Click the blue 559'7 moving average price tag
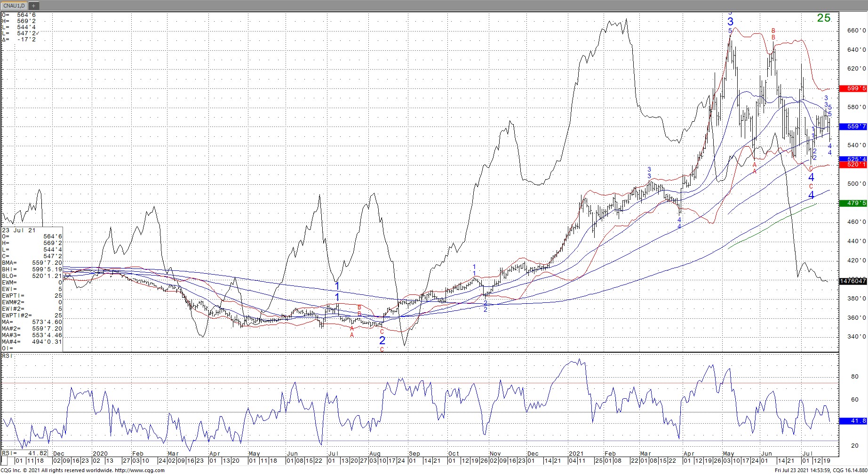 (x=853, y=126)
